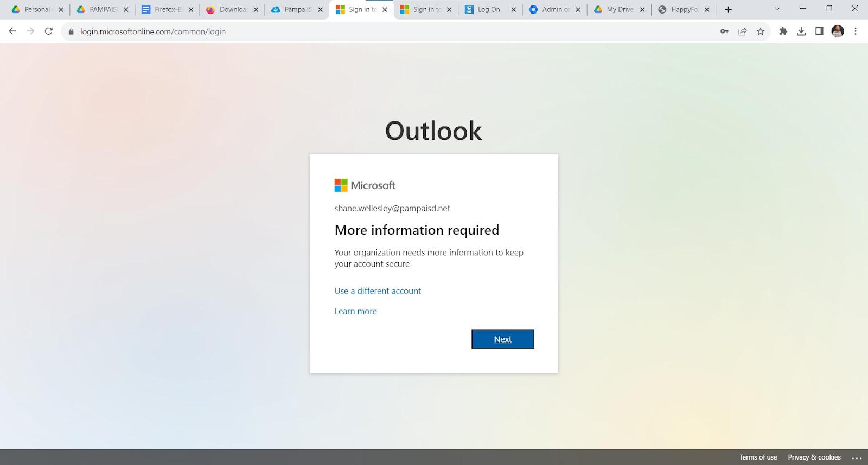
Task: Click the Learn more link
Action: [x=355, y=311]
